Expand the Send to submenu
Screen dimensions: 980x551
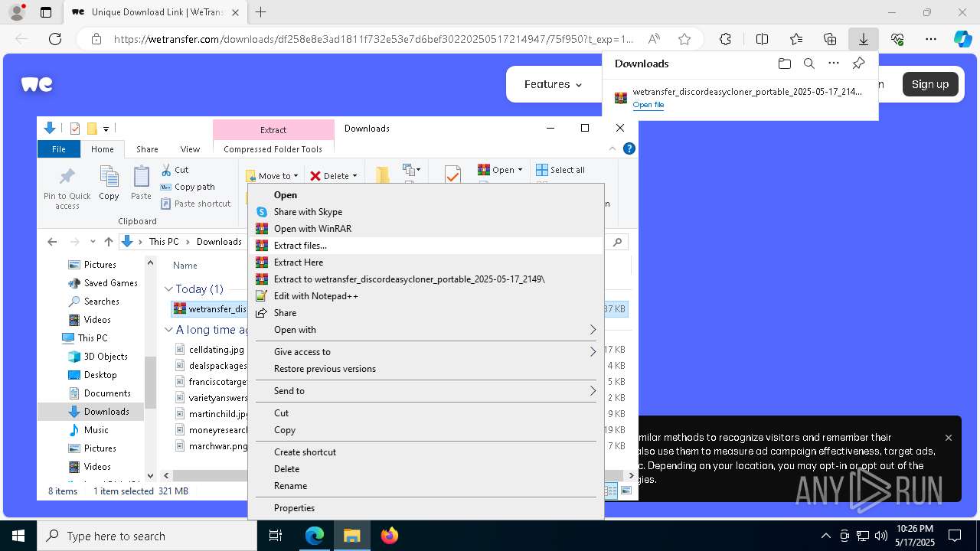426,391
